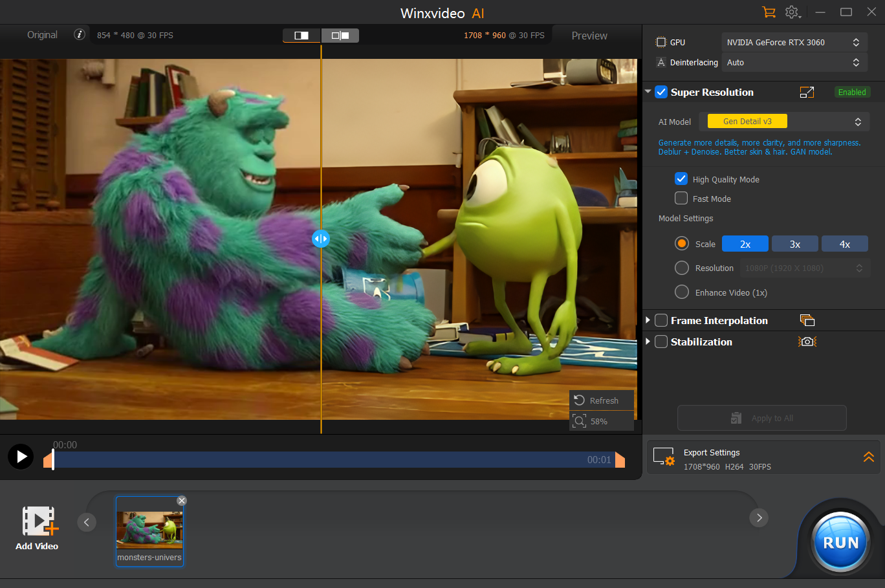
Task: Open the settings gear menu
Action: pos(792,12)
